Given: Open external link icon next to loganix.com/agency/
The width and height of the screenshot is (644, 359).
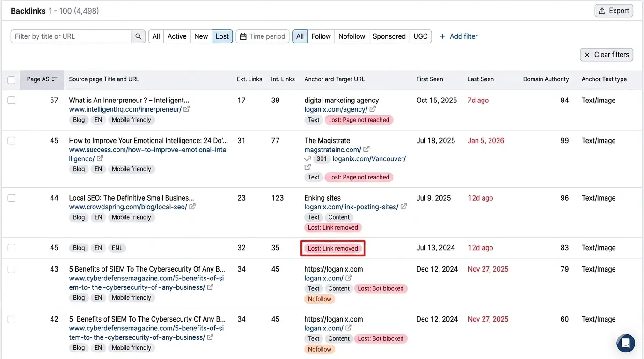Looking at the screenshot, I should [373, 109].
